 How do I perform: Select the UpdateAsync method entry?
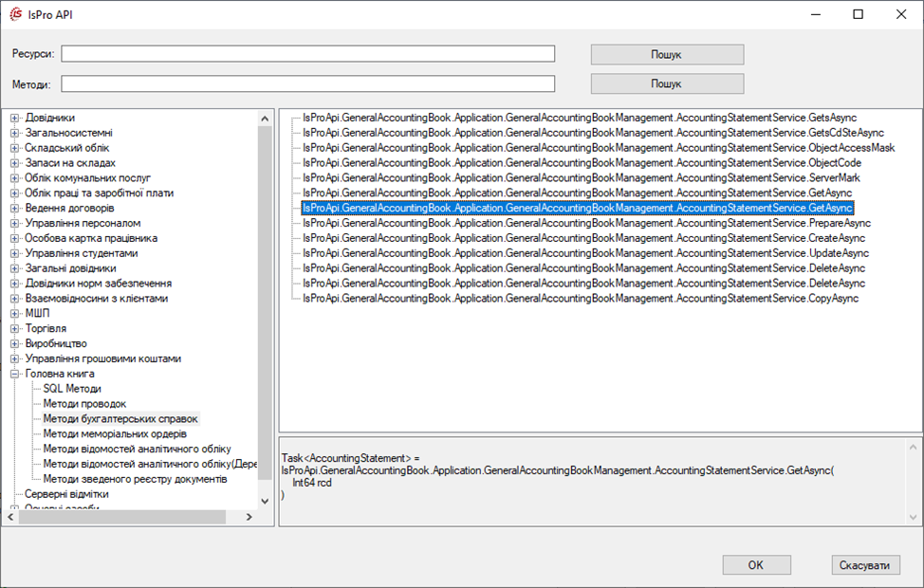click(x=585, y=253)
